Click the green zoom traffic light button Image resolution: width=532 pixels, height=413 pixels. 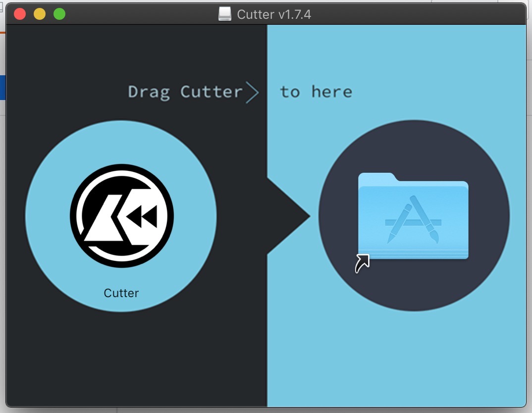tap(59, 14)
